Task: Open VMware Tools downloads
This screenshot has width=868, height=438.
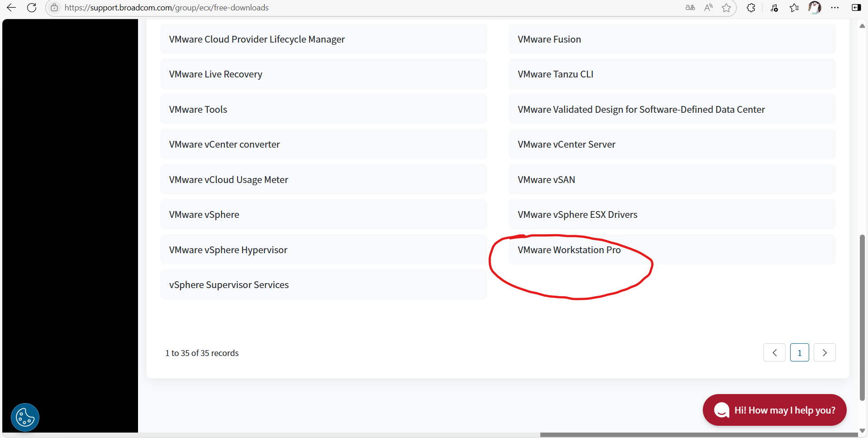Action: [324, 109]
